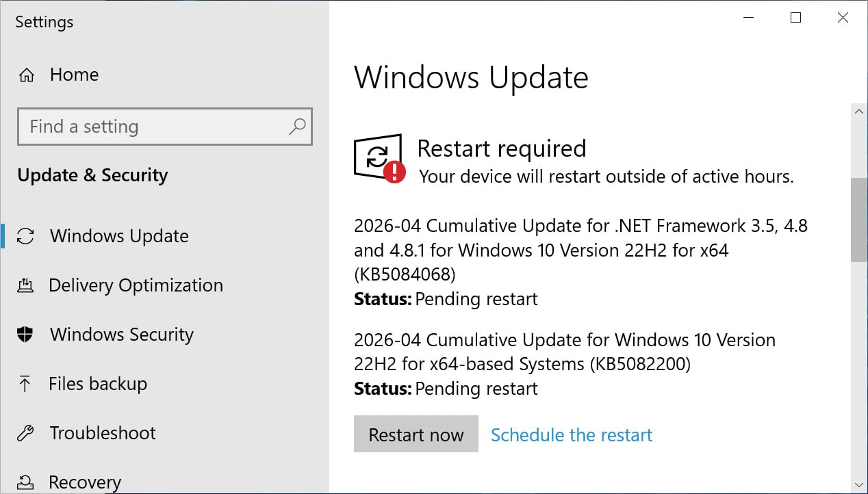Click the Restart now button

click(x=416, y=434)
